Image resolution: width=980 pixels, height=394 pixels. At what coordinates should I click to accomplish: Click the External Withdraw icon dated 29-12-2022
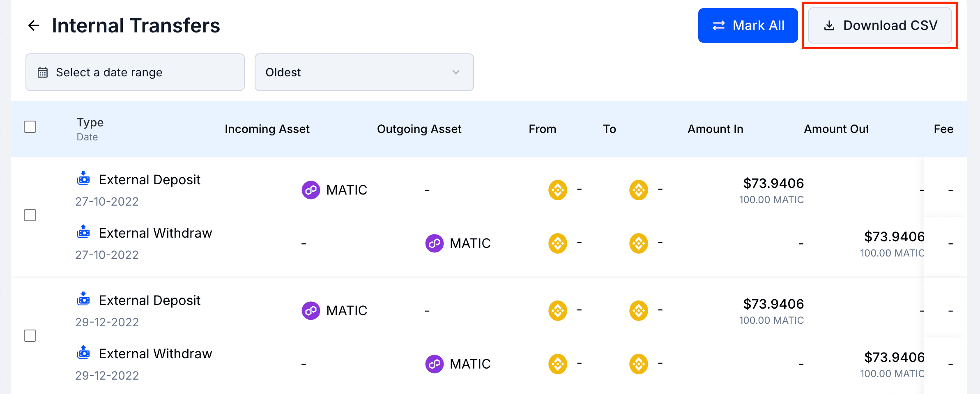pyautogui.click(x=84, y=353)
